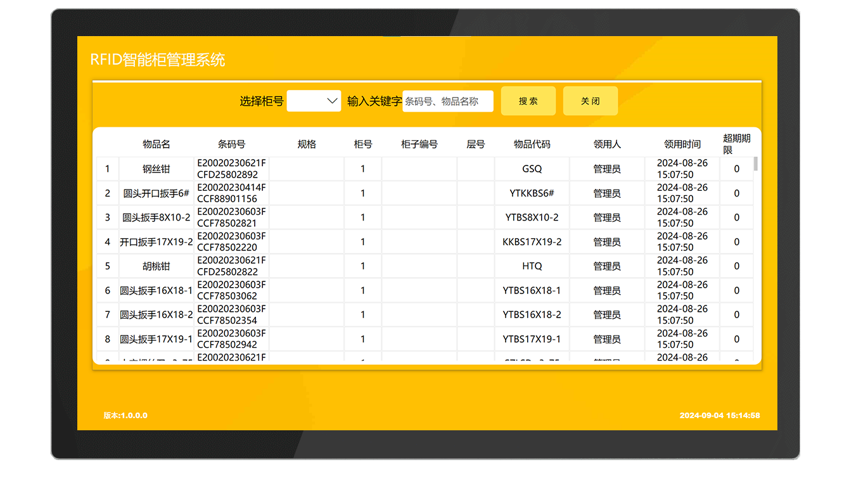Select the 圆头开口扳手6# item cell
This screenshot has width=868, height=500.
click(156, 193)
